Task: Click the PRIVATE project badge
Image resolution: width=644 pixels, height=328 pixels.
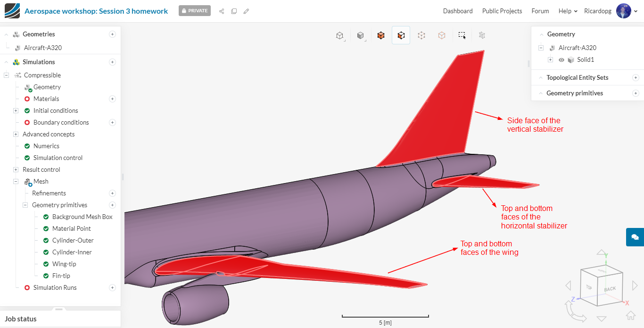Action: click(195, 11)
